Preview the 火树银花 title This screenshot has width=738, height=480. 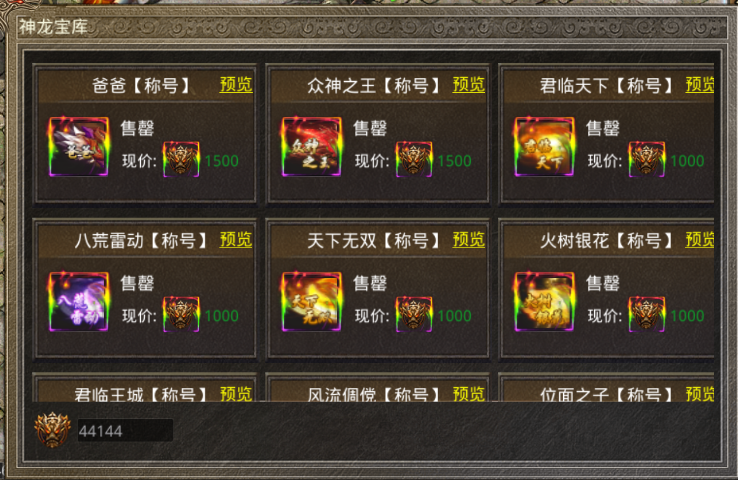click(x=699, y=240)
